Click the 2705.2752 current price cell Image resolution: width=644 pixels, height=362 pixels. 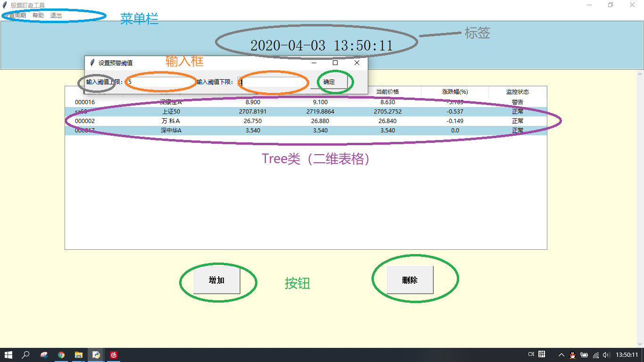[x=388, y=112]
